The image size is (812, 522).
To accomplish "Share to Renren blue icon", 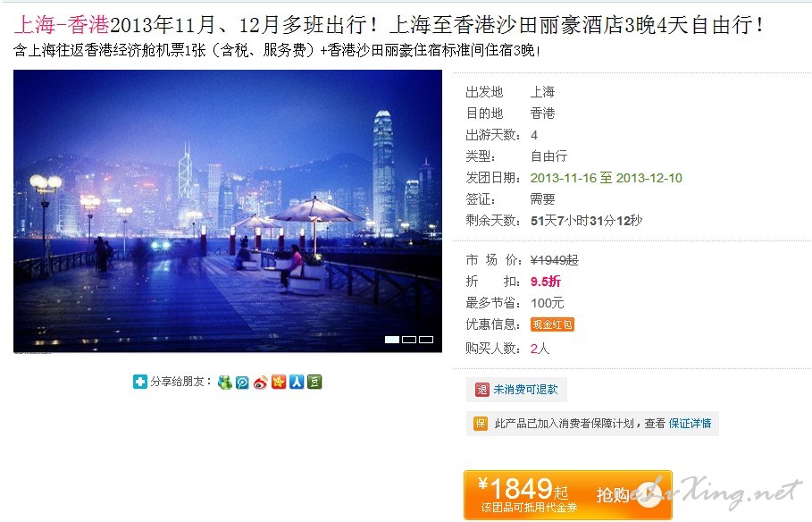I will pyautogui.click(x=297, y=382).
